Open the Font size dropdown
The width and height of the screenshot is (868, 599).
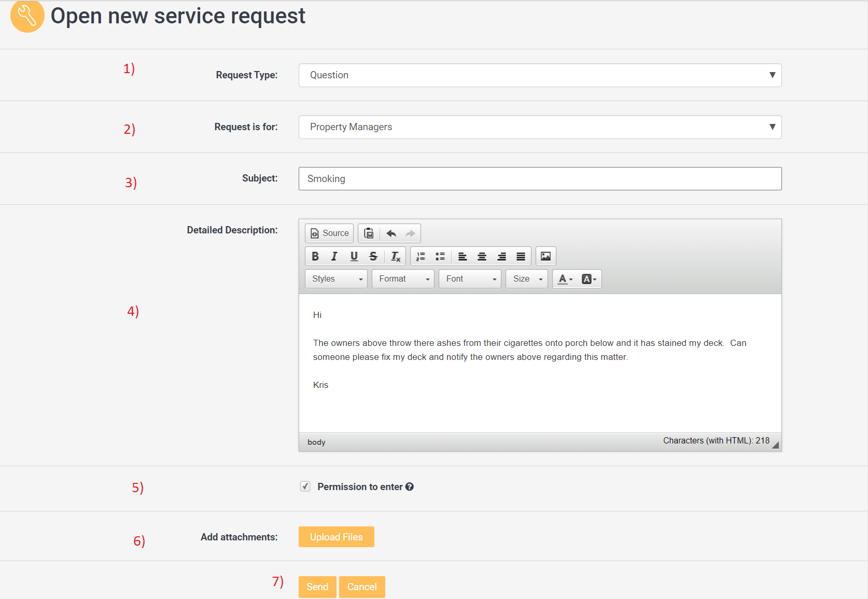coord(527,279)
